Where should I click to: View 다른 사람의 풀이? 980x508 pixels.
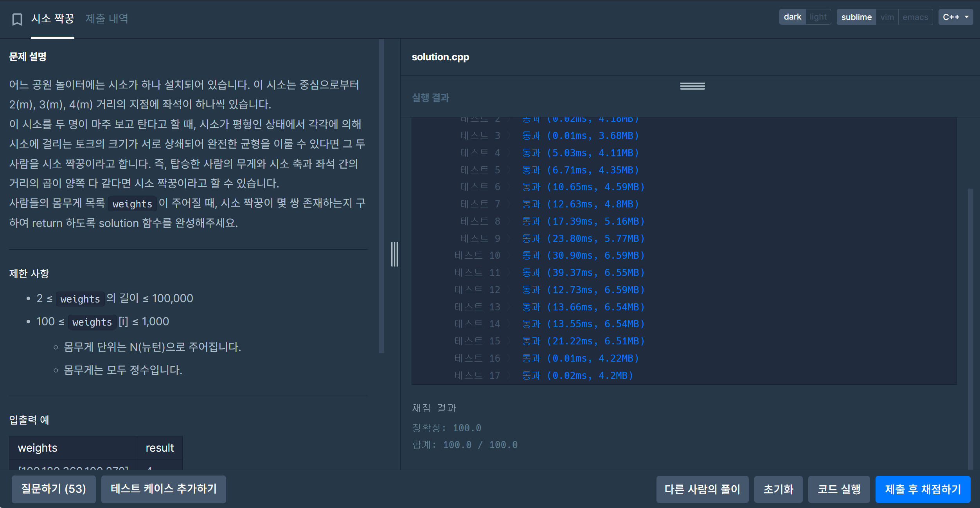pyautogui.click(x=702, y=489)
